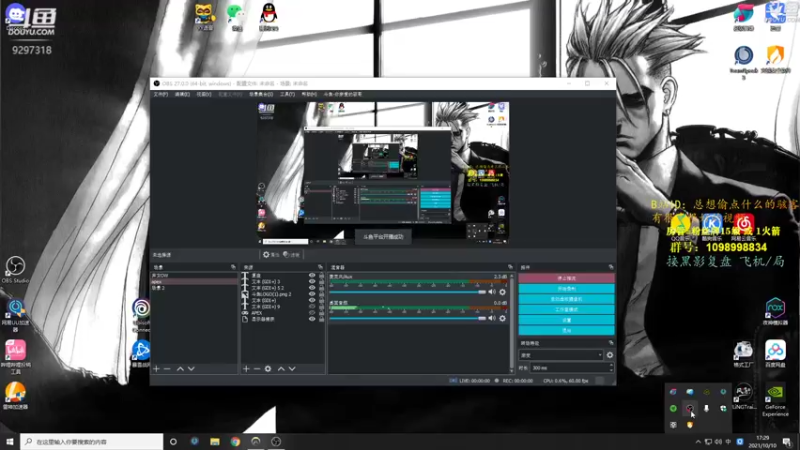Open the WeChat desktop icon
The width and height of the screenshot is (800, 450).
(236, 17)
